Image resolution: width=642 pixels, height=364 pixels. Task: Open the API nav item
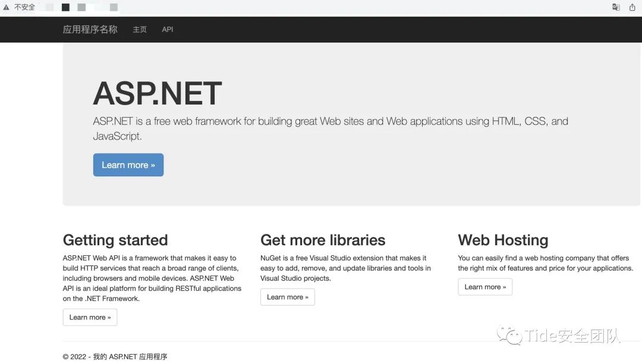pyautogui.click(x=168, y=30)
